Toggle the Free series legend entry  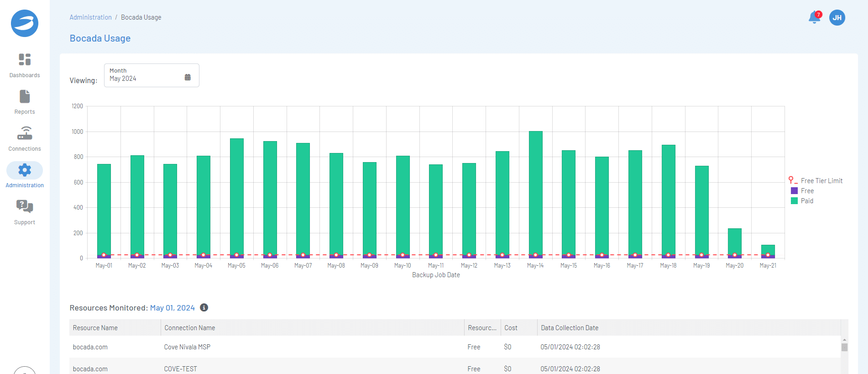802,191
